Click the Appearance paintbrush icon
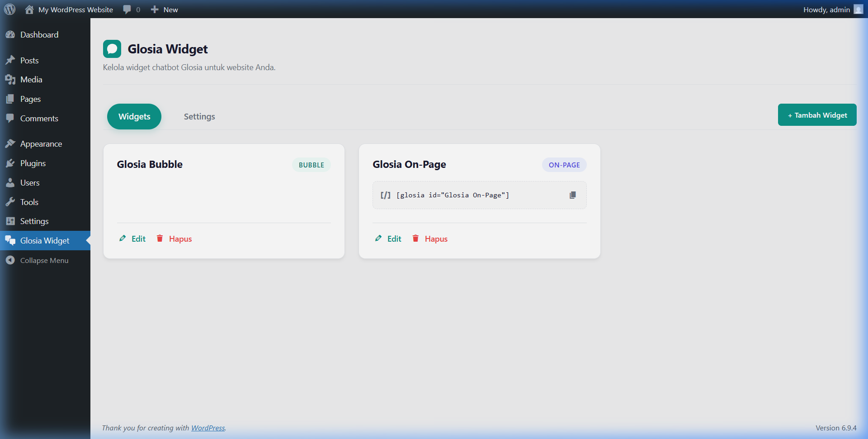868x439 pixels. pyautogui.click(x=10, y=144)
